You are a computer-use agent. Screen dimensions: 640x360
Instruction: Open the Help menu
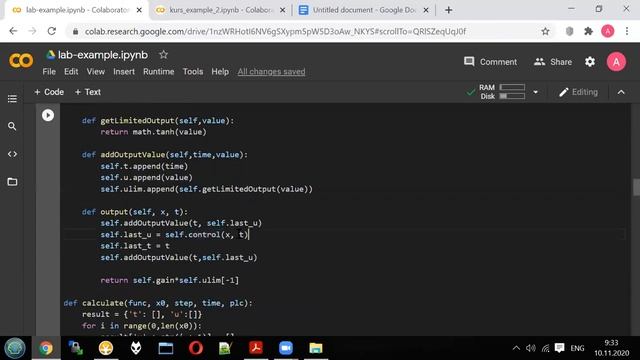[220, 72]
